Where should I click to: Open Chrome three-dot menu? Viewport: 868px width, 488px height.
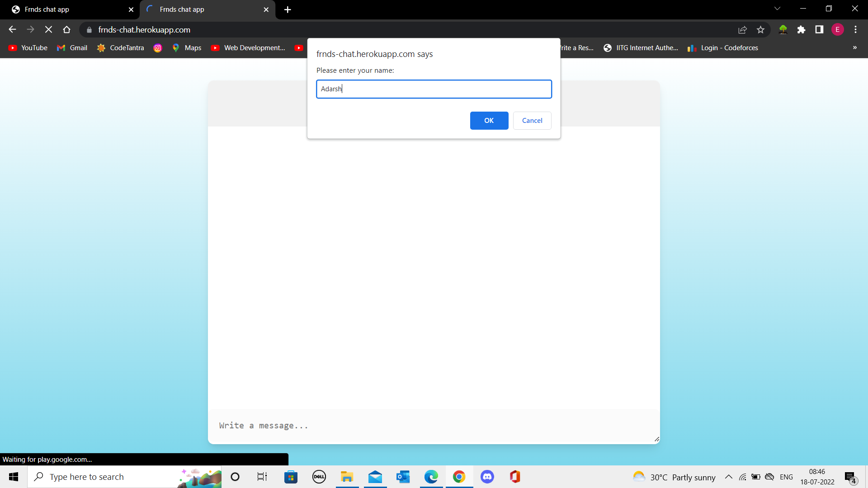click(855, 30)
